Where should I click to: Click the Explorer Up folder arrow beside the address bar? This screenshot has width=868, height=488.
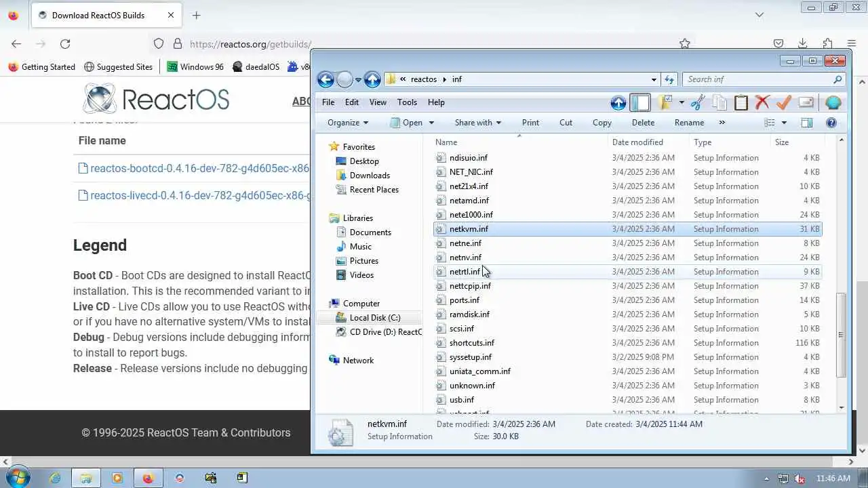(372, 80)
